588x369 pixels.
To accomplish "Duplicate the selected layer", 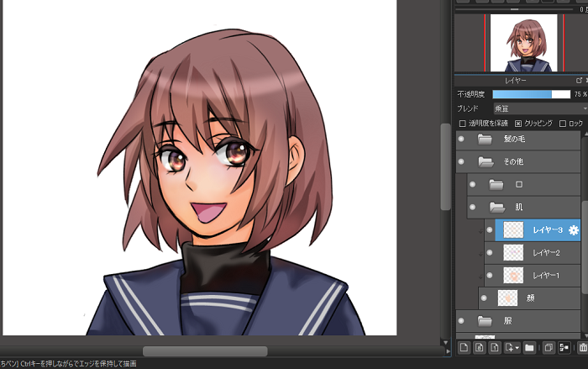I will 548,346.
